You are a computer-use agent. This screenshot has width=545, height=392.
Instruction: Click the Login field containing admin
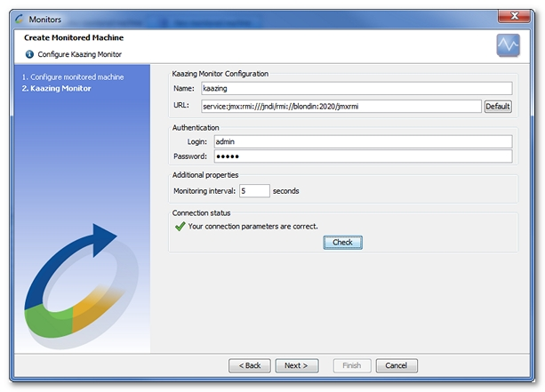363,142
